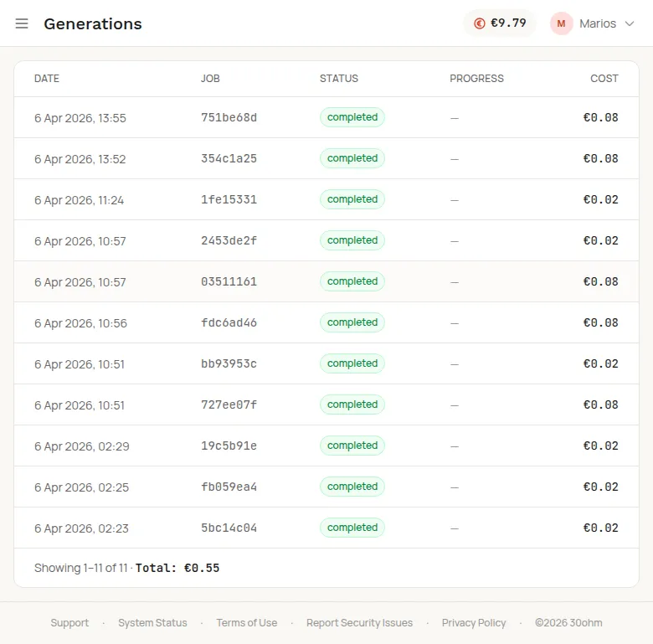
Task: Open the Privacy Policy link
Action: coord(474,623)
